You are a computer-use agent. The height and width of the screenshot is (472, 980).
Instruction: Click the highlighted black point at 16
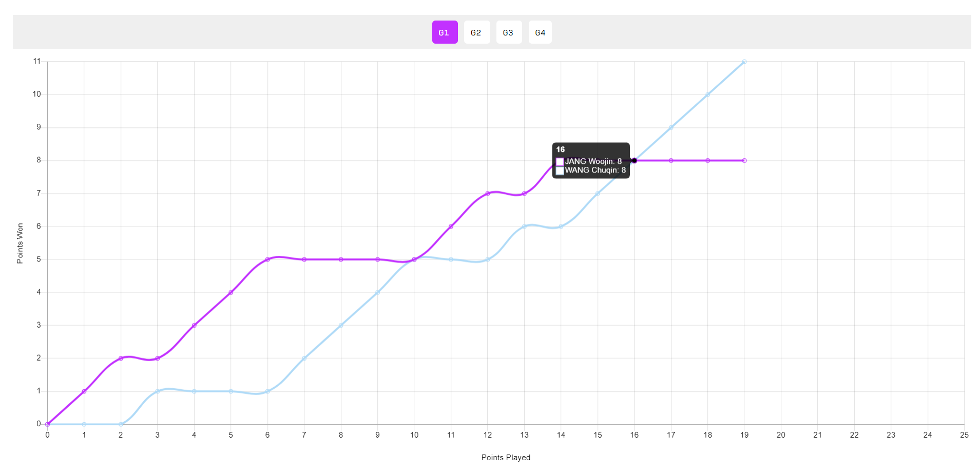(x=635, y=161)
